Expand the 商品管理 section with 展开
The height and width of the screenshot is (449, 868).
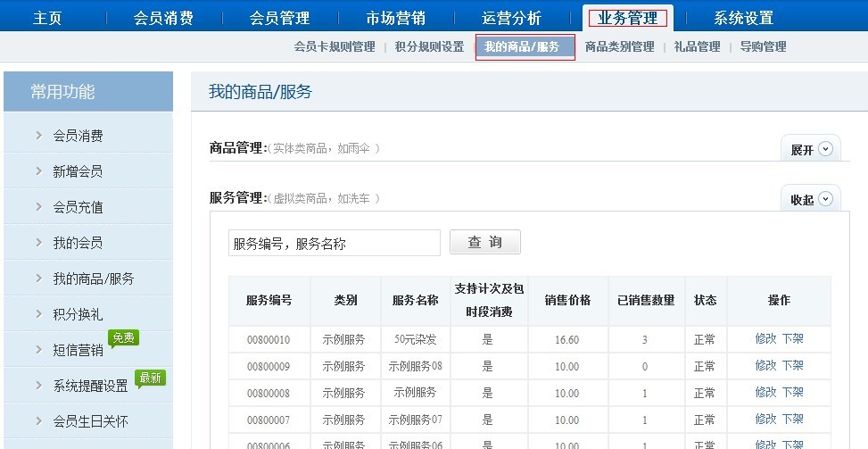point(811,150)
